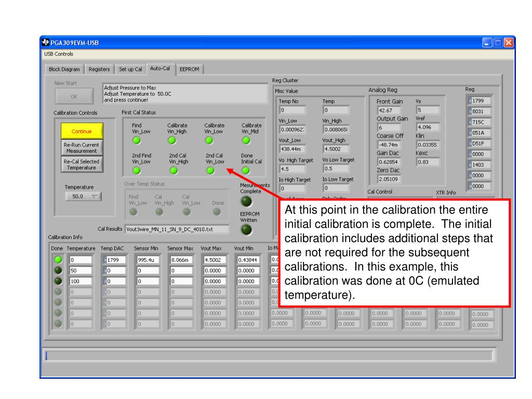Click the Reg value 1403 field
The width and height of the screenshot is (532, 399).
coord(480,165)
